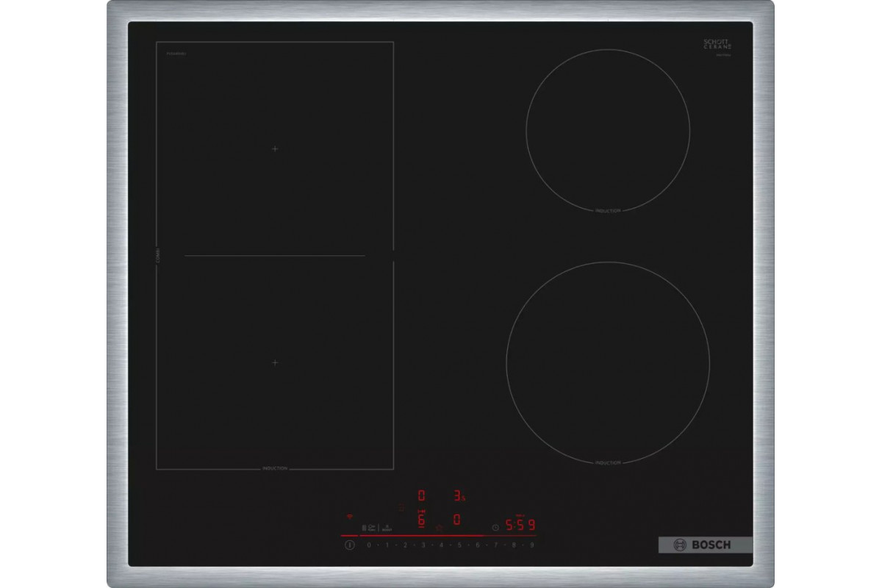The height and width of the screenshot is (588, 882).
Task: Tap the 5:59 timer display
Action: coord(520,525)
